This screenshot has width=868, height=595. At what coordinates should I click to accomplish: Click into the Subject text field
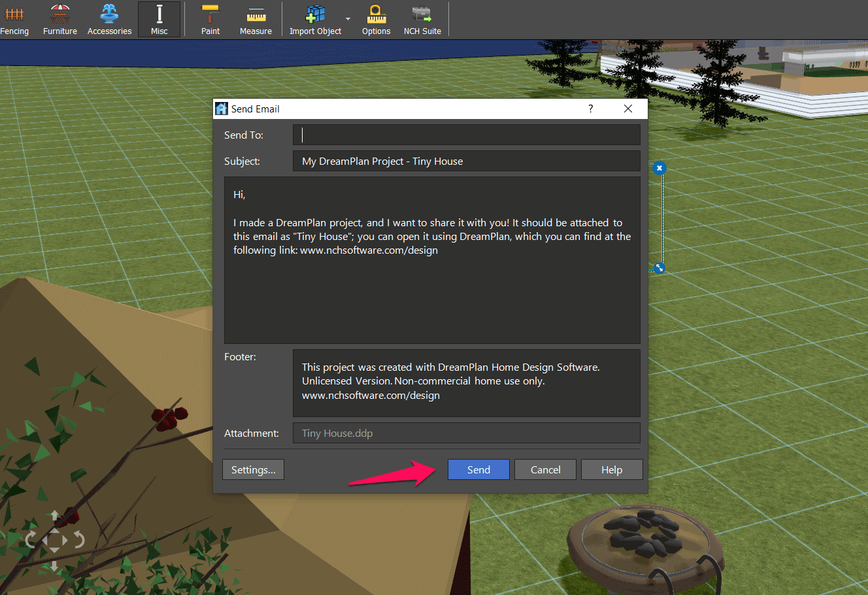click(x=467, y=161)
